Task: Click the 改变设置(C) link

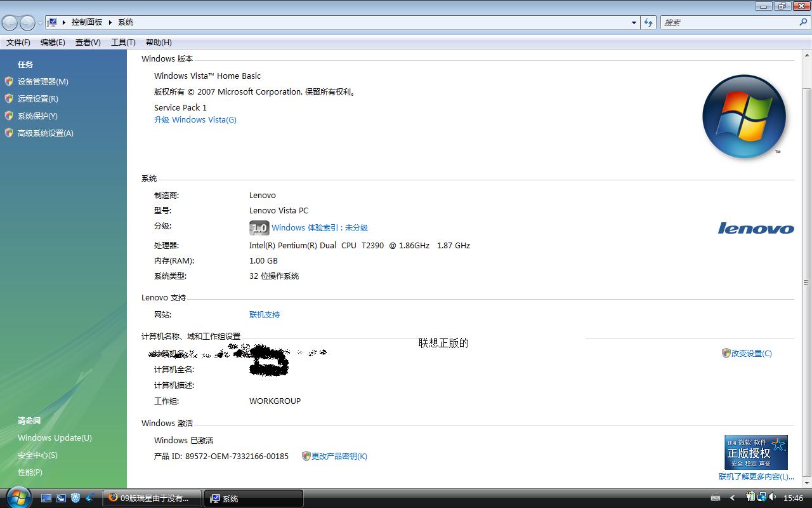Action: point(752,353)
